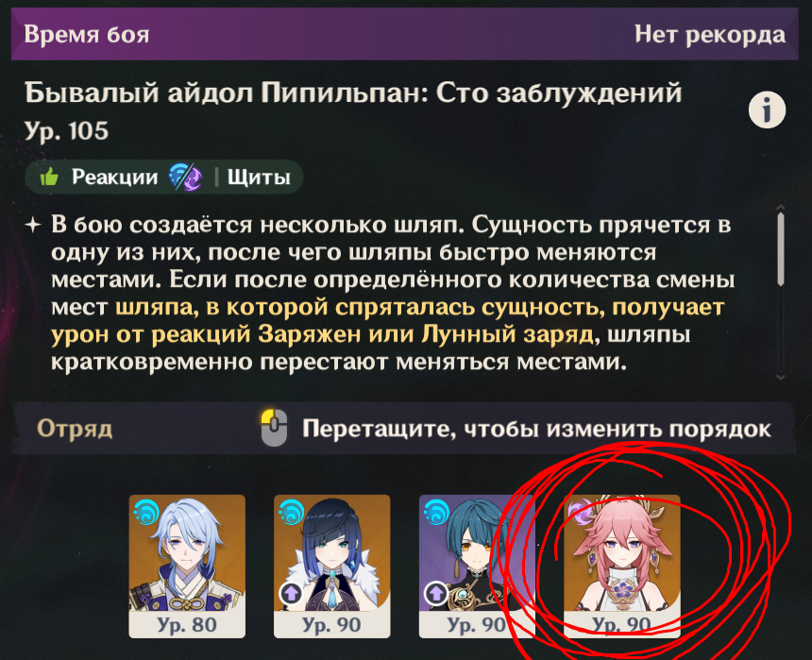Select the Xingqiu level 90 portrait
The image size is (812, 660).
click(477, 567)
